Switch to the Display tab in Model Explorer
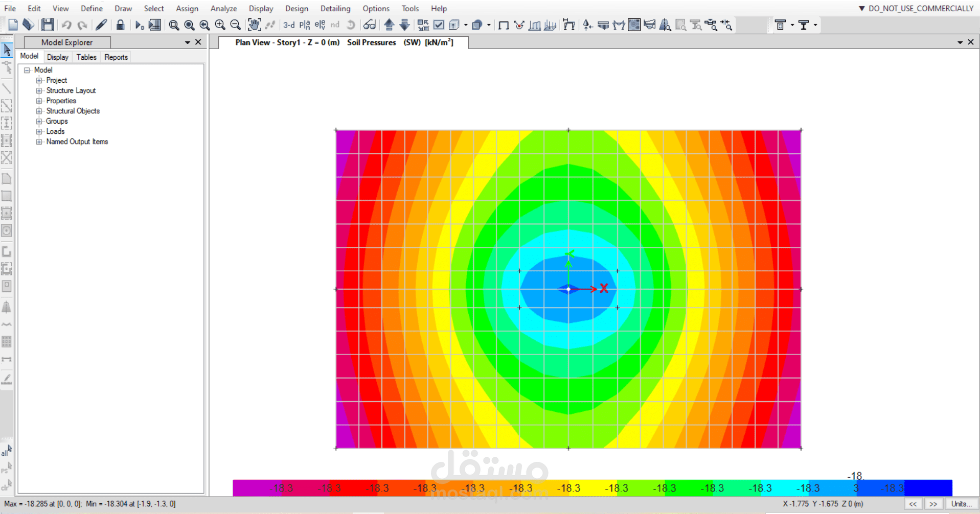The width and height of the screenshot is (980, 514). [57, 57]
